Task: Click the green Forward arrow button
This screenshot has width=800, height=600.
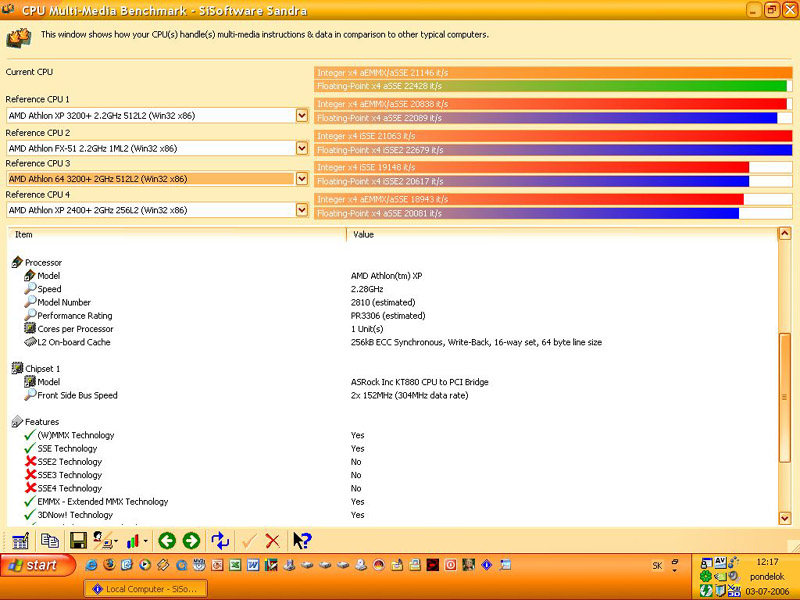Action: pyautogui.click(x=191, y=541)
